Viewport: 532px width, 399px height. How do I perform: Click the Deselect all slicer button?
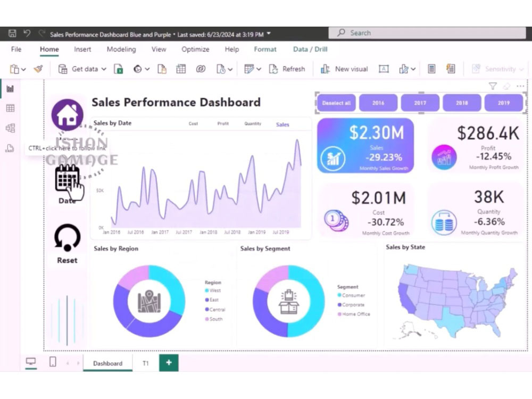336,103
